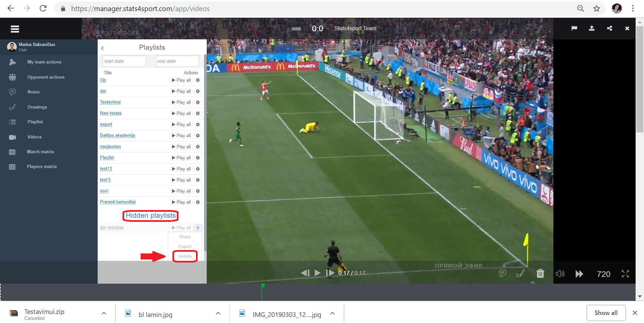644x323 pixels.
Task: Click the share icon in the video header
Action: pyautogui.click(x=609, y=28)
